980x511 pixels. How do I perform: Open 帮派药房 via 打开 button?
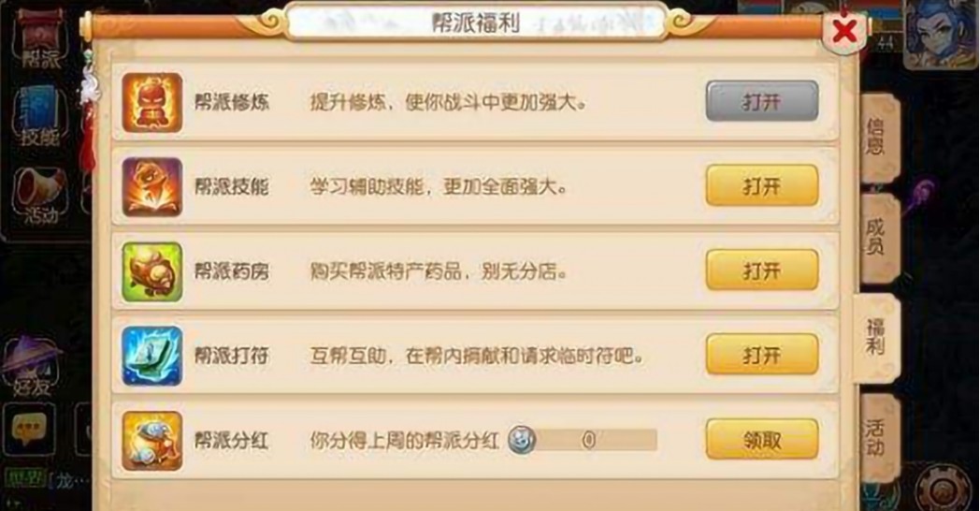pyautogui.click(x=762, y=270)
